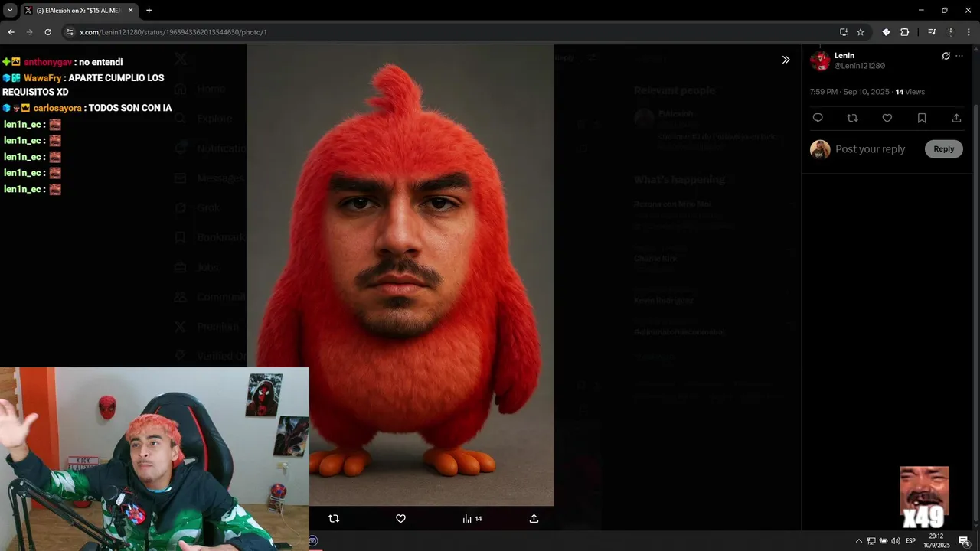Share icon below the photo

(x=534, y=518)
